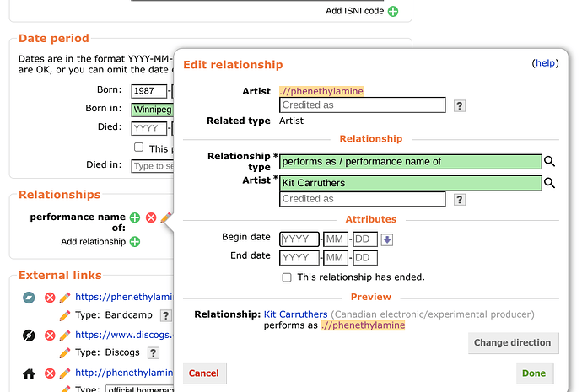The width and height of the screenshot is (582, 392).
Task: Confirm edit with Done button
Action: pyautogui.click(x=534, y=373)
